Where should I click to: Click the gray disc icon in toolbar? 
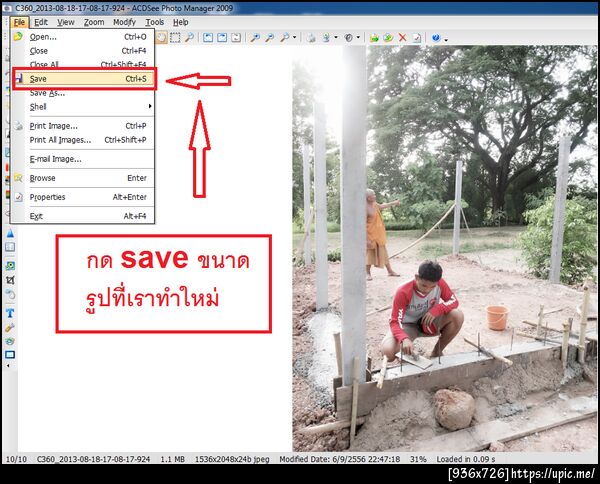[349, 37]
